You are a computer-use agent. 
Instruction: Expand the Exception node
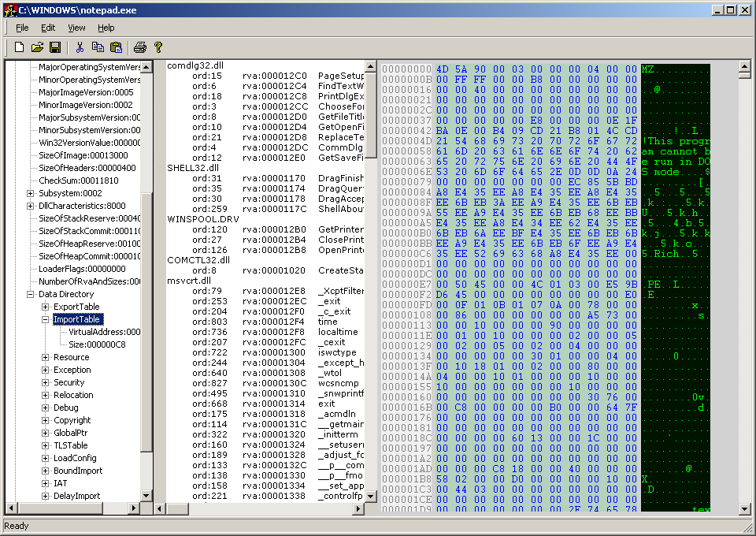(46, 370)
